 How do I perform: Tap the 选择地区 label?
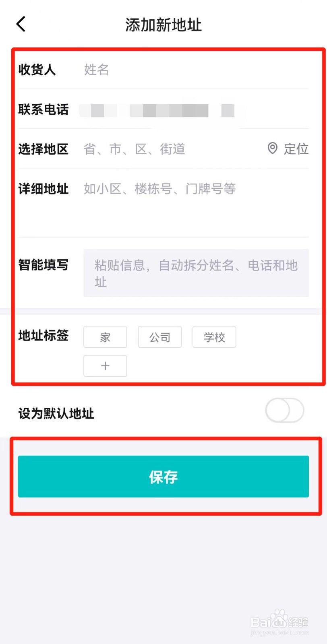click(43, 149)
